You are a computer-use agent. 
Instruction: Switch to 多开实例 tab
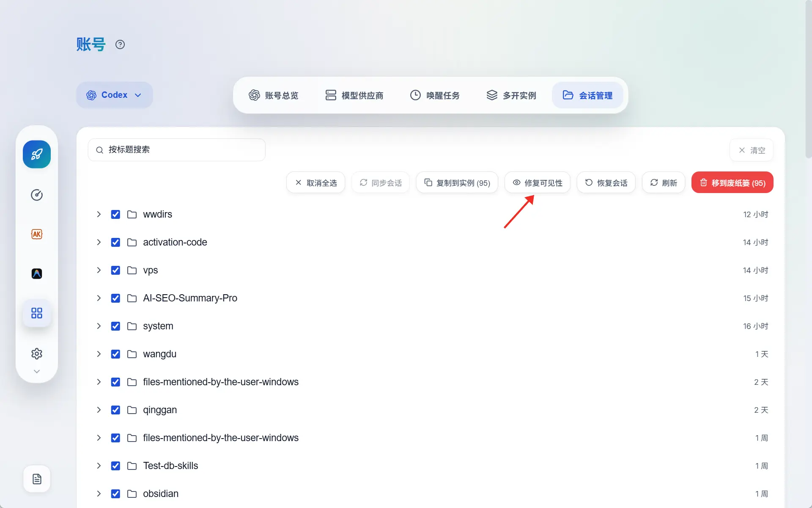click(x=511, y=95)
